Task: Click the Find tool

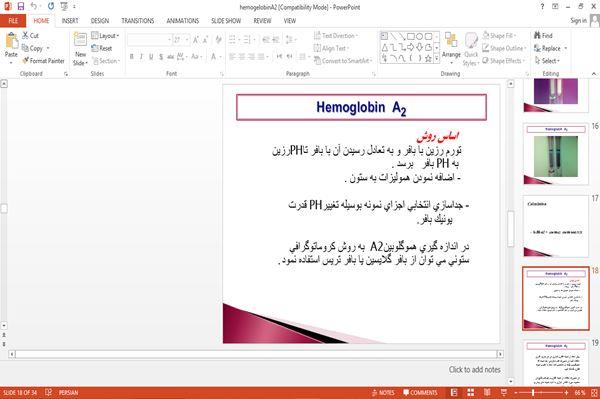Action: click(x=543, y=36)
